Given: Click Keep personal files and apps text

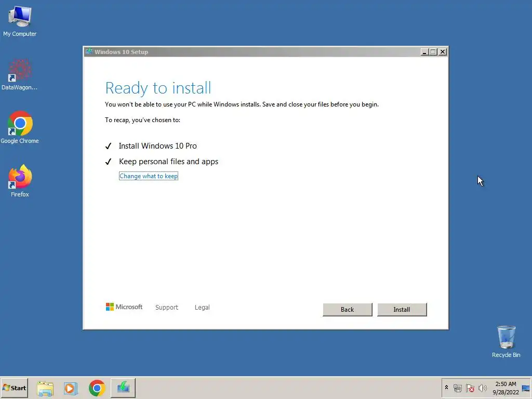Looking at the screenshot, I should click(x=169, y=162).
